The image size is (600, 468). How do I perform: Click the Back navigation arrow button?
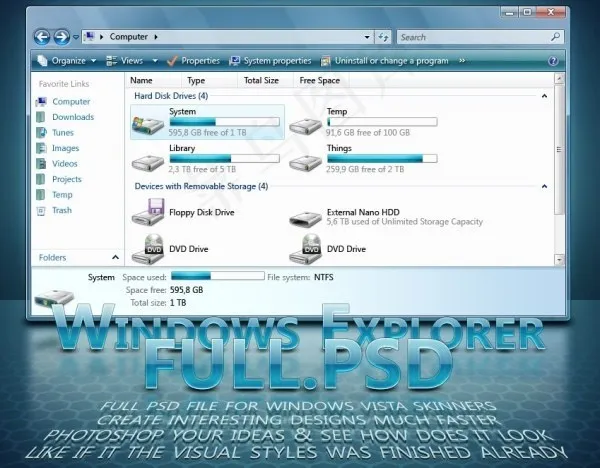click(44, 37)
